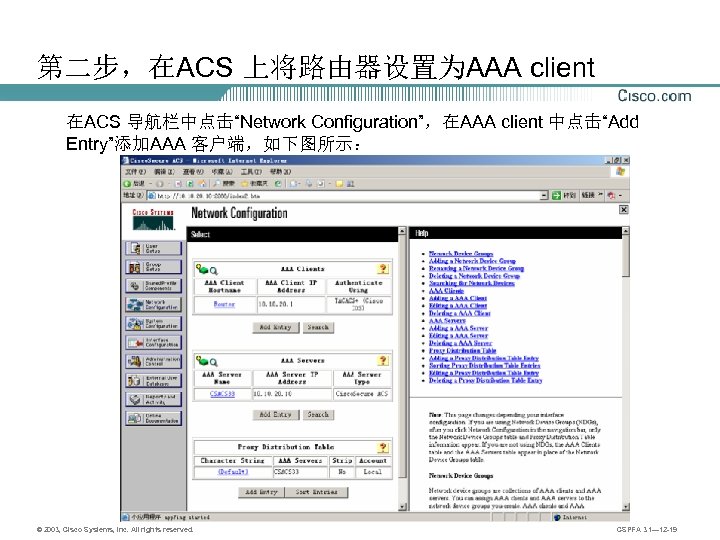Click the browser History toolbar icon
This screenshot has width=720, height=540.
point(278,184)
